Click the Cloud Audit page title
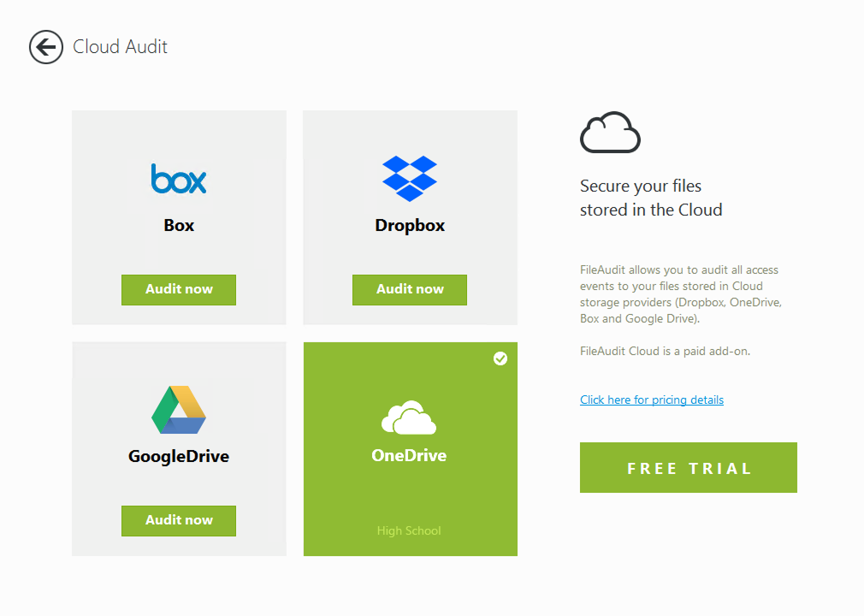Screen dimensions: 864x616 120,47
